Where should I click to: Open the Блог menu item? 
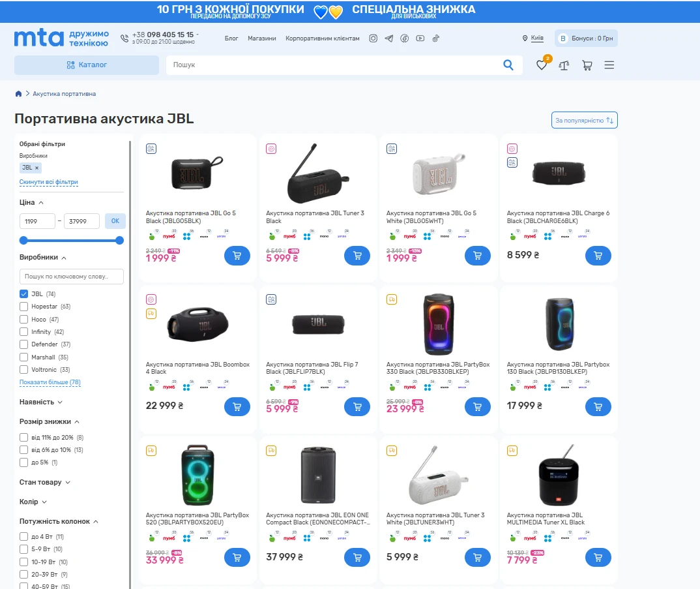tap(231, 38)
